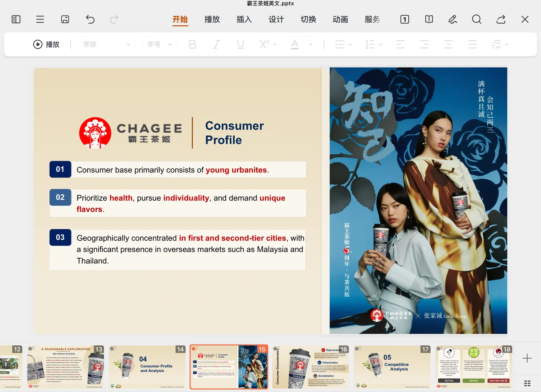Undo the last action

point(90,19)
